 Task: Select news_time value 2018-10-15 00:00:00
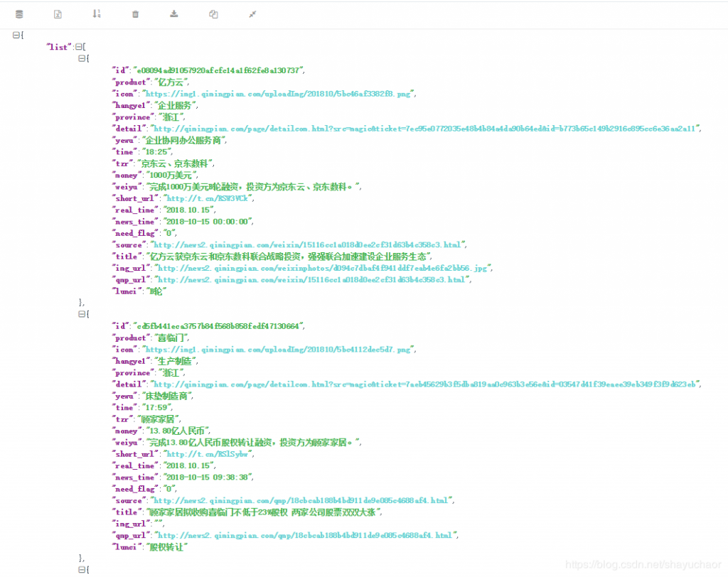[x=207, y=222]
